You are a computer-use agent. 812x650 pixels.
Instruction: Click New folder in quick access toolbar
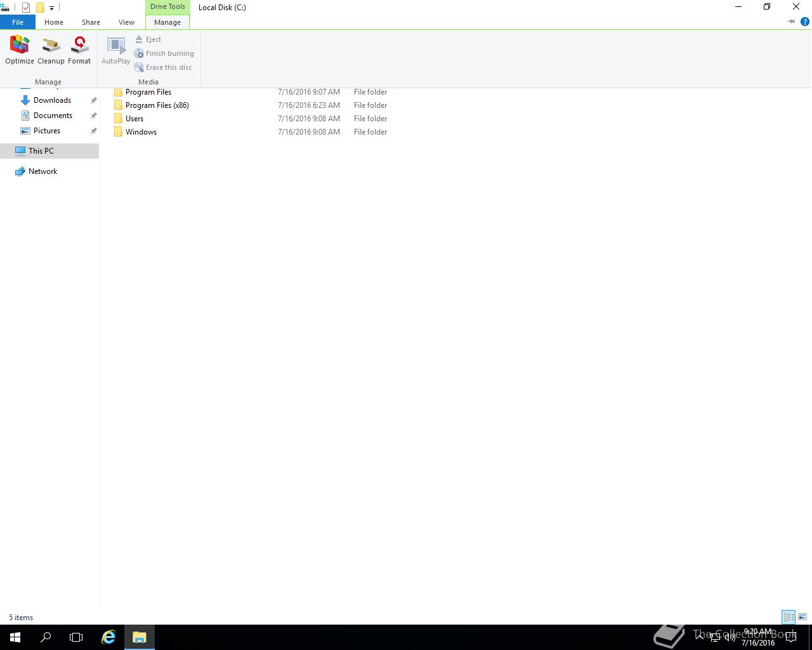tap(40, 8)
